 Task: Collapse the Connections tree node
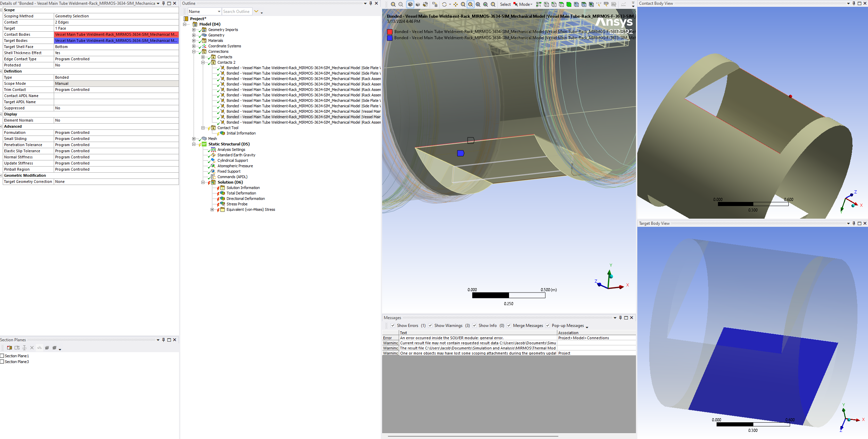click(x=194, y=52)
